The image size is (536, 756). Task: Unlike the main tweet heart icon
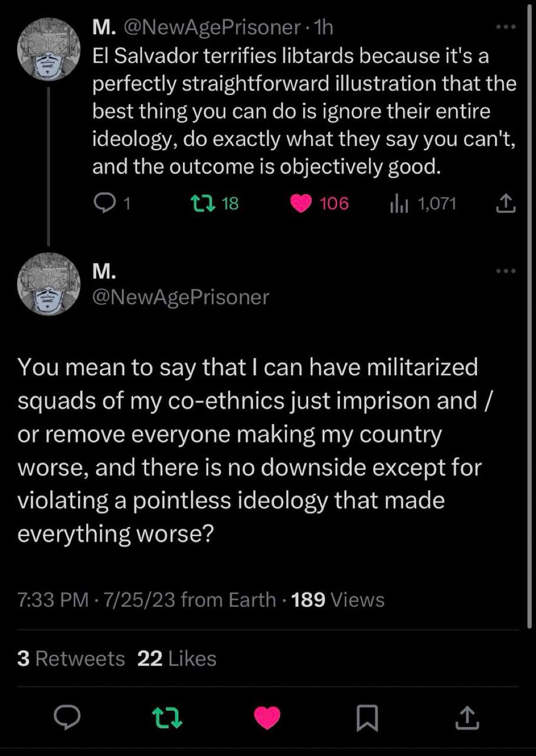pos(267,718)
